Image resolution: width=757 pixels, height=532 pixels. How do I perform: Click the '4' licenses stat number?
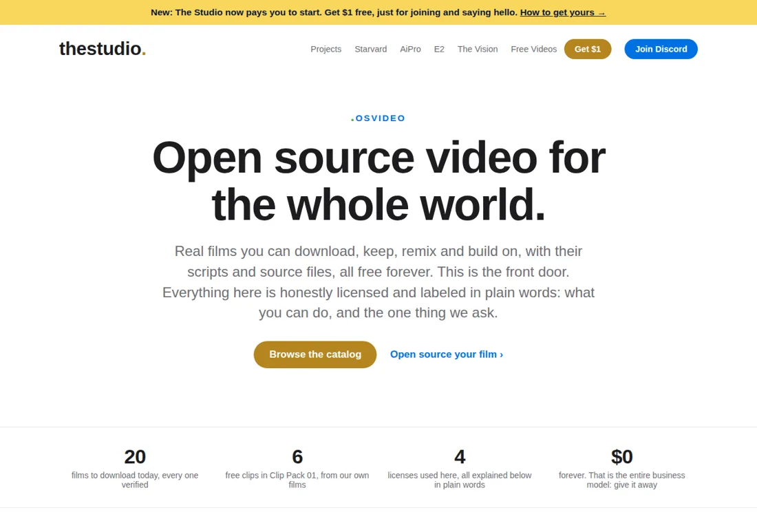coord(460,457)
